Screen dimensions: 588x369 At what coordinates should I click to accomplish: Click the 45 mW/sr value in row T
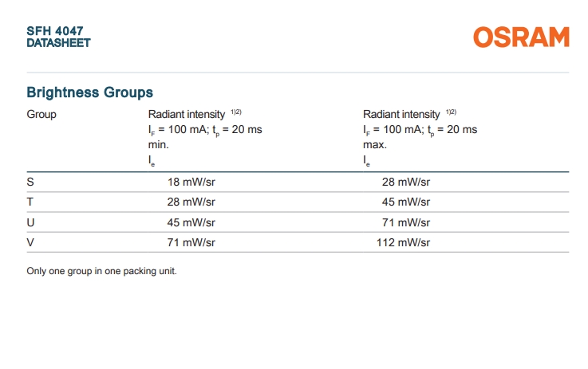406,202
